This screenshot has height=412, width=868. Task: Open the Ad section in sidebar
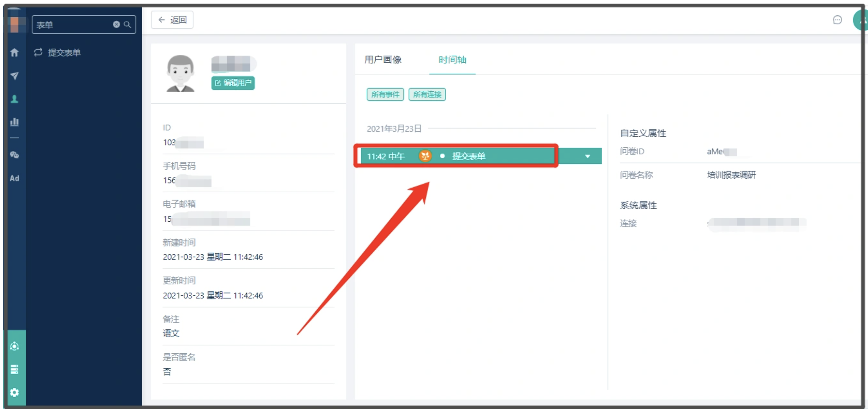pos(14,178)
